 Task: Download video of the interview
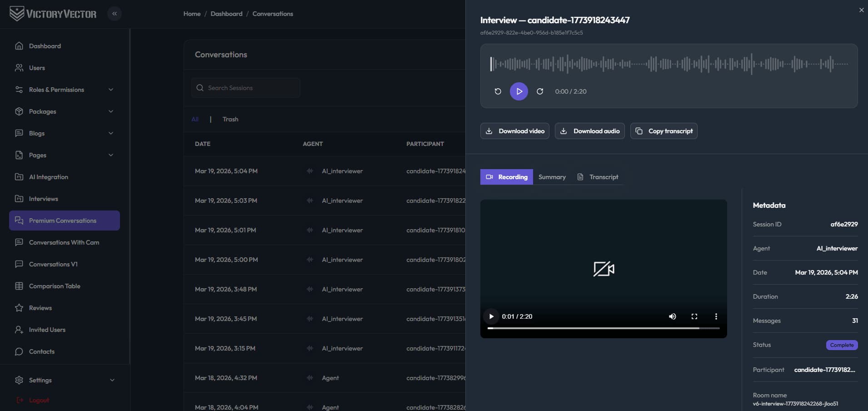tap(515, 131)
